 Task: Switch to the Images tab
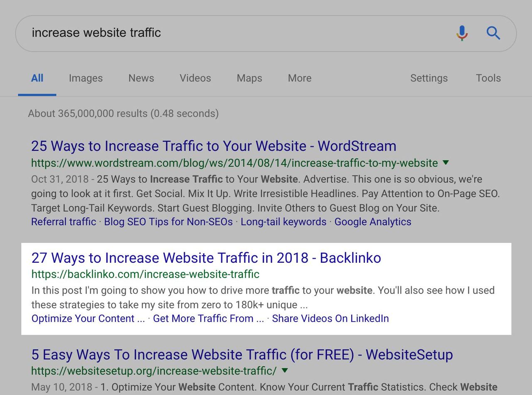[86, 78]
